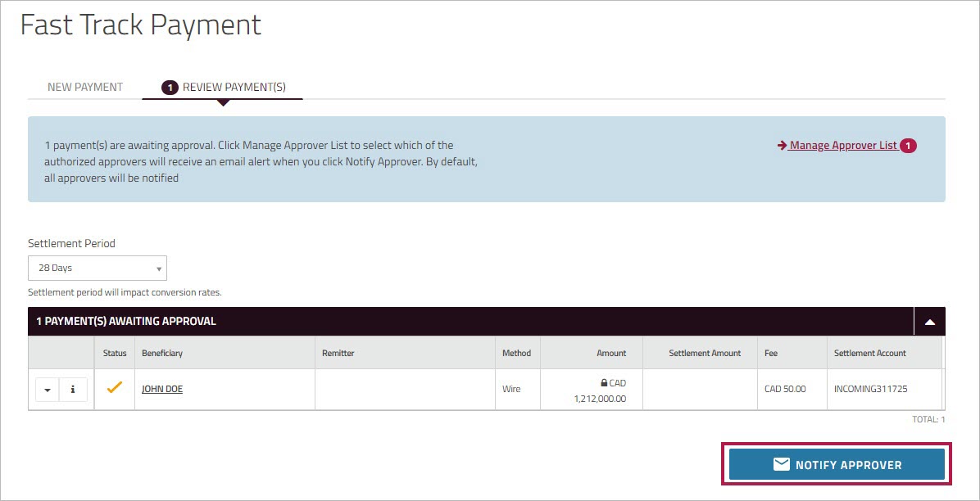Click the Status column header
This screenshot has height=501, width=980.
coord(115,353)
